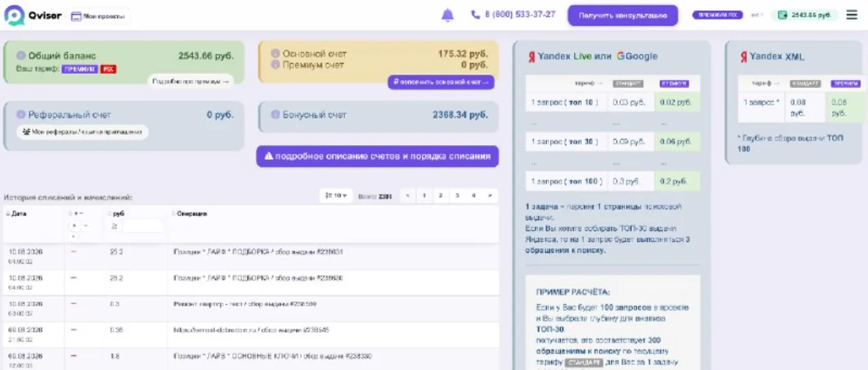Click the 1.8 amount in history table
Image resolution: width=868 pixels, height=370 pixels.
pos(115,356)
